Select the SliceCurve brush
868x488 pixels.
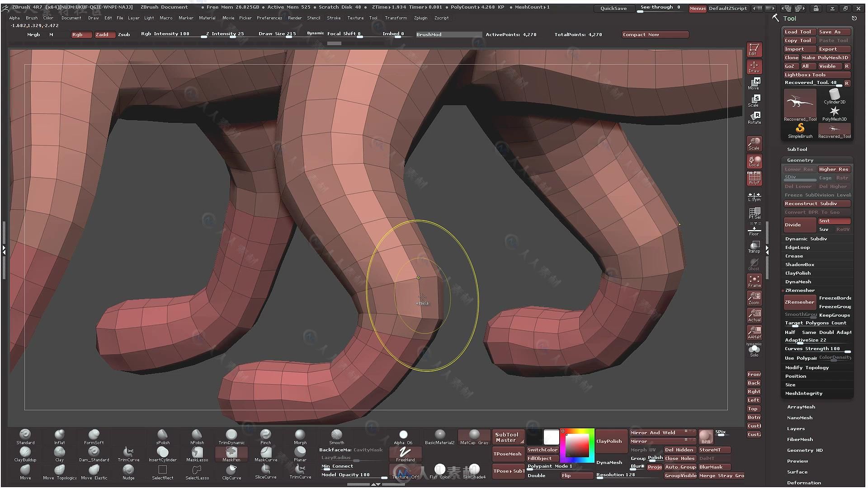(x=266, y=472)
